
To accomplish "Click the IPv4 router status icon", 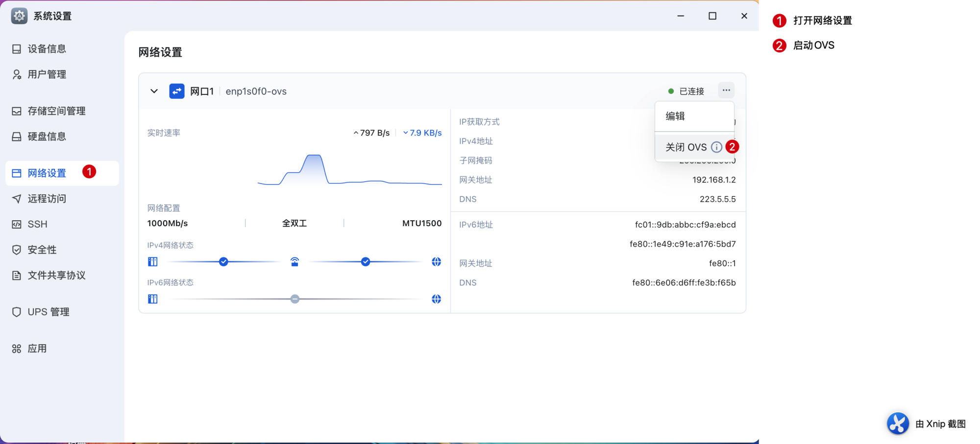I will [294, 262].
